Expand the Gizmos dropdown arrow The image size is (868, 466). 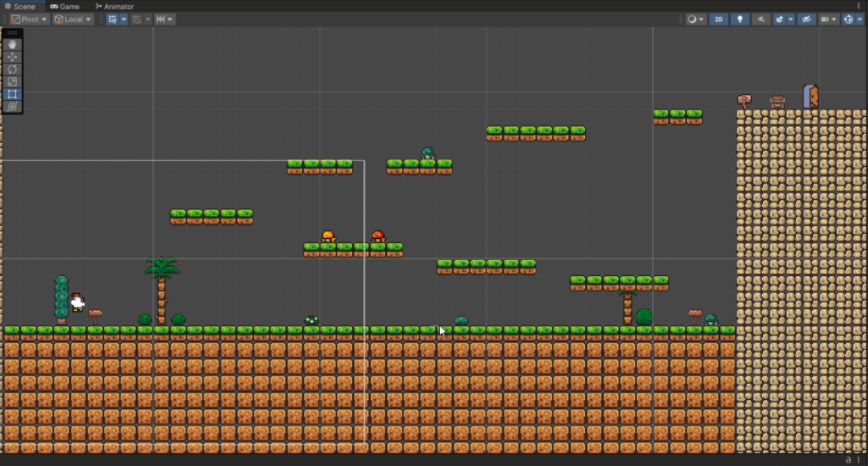click(x=860, y=19)
